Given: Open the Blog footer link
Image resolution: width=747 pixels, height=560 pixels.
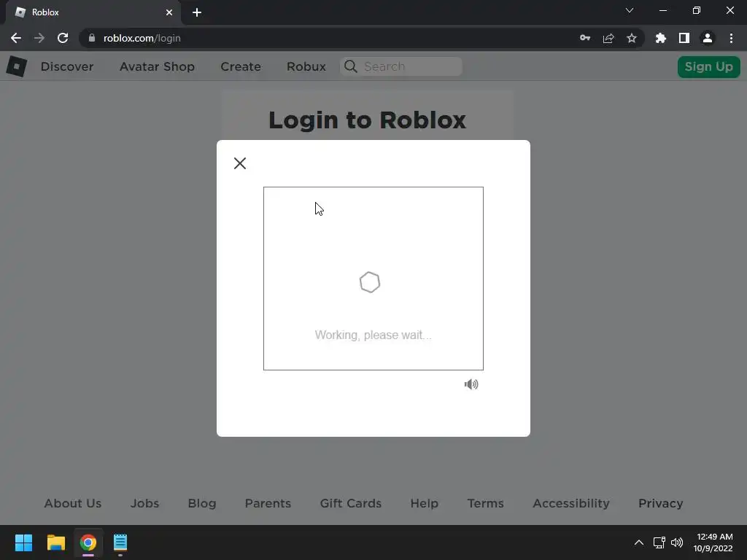Looking at the screenshot, I should point(202,503).
